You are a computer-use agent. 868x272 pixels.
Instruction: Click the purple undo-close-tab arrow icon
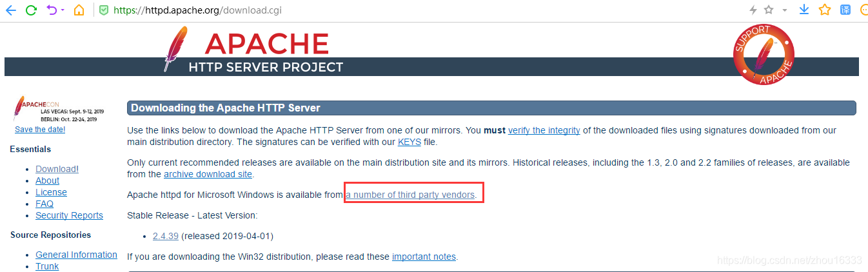(52, 10)
